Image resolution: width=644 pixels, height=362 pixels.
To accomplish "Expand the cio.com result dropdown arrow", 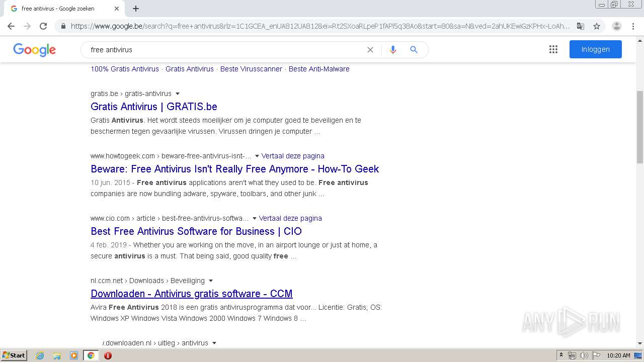I will pyautogui.click(x=255, y=218).
